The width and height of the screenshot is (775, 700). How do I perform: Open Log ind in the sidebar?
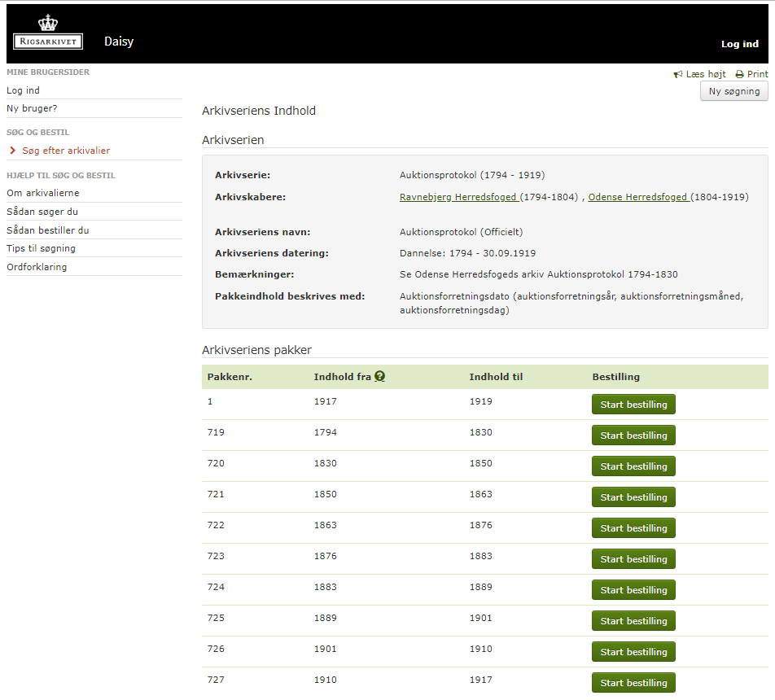23,90
